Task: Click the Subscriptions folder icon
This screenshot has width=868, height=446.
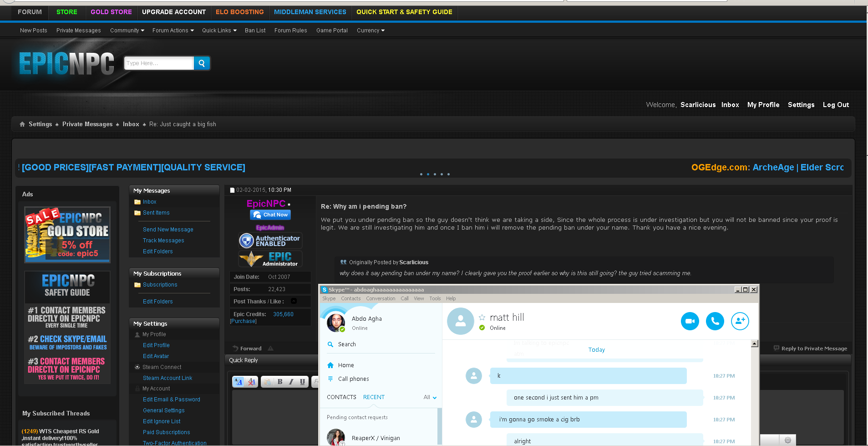Action: (137, 285)
